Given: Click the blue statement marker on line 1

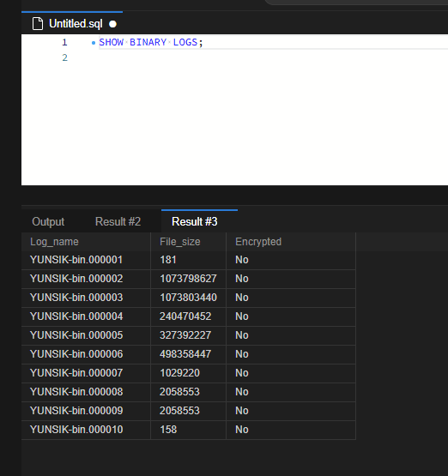Looking at the screenshot, I should click(x=94, y=43).
